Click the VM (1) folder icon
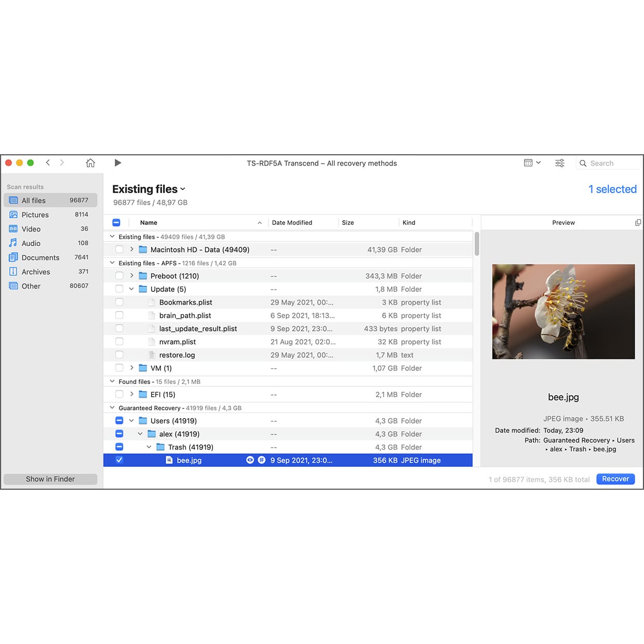 click(x=143, y=368)
